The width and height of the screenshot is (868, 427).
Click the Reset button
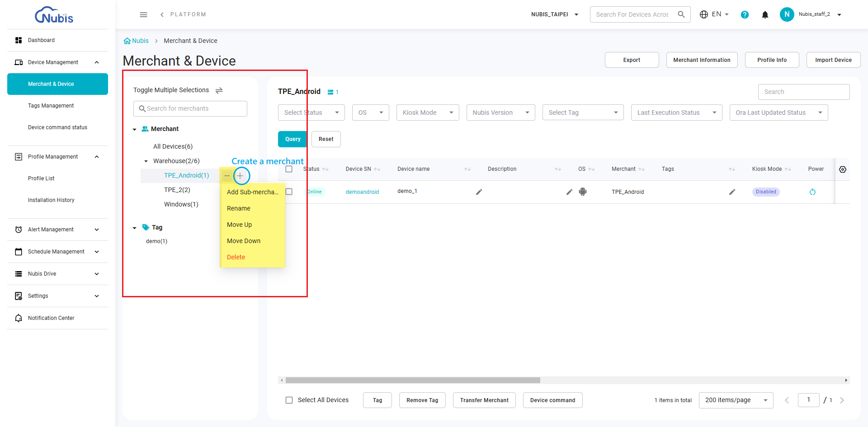point(326,139)
